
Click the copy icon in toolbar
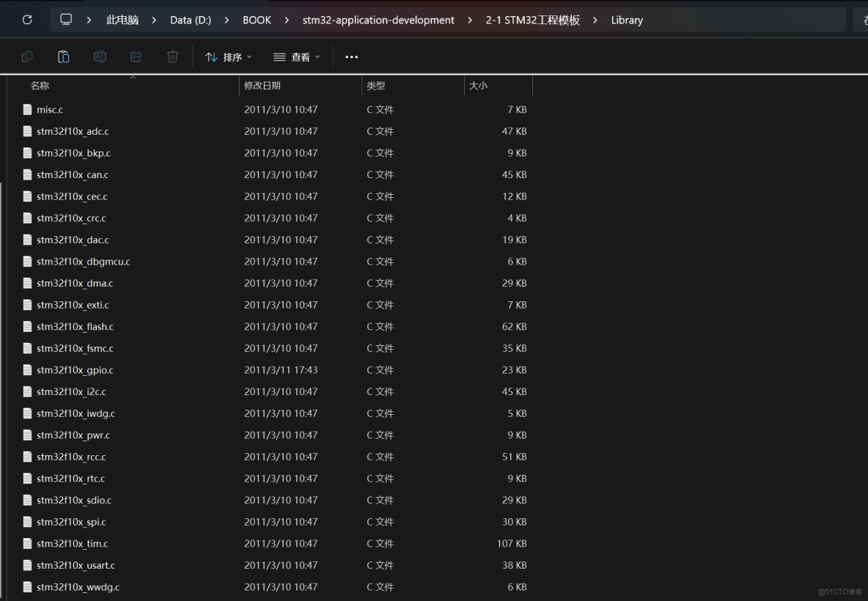(27, 56)
